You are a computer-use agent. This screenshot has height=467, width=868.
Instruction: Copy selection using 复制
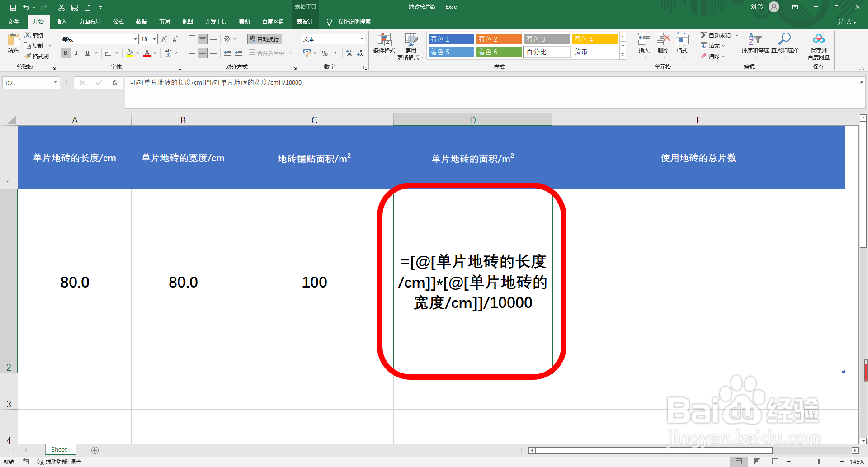coord(34,46)
